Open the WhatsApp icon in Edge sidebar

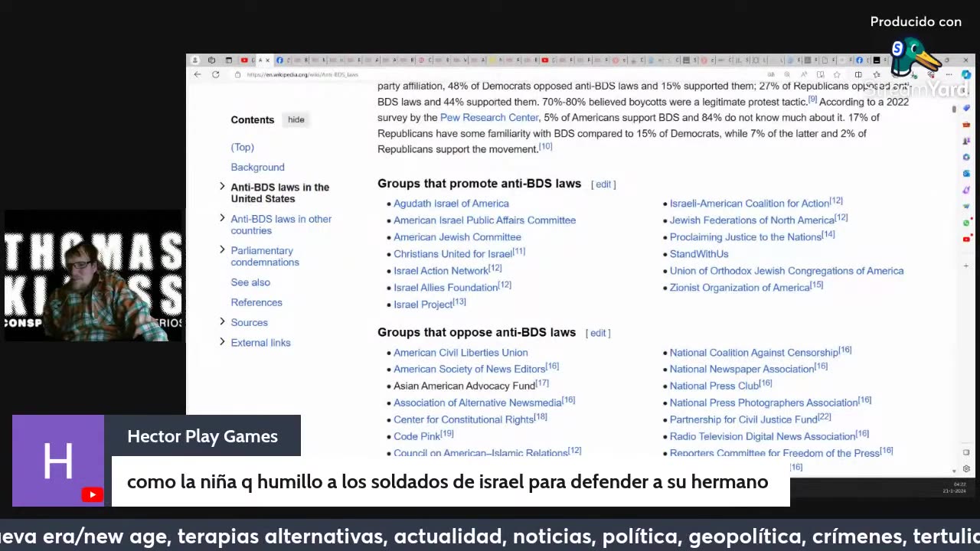(x=966, y=223)
